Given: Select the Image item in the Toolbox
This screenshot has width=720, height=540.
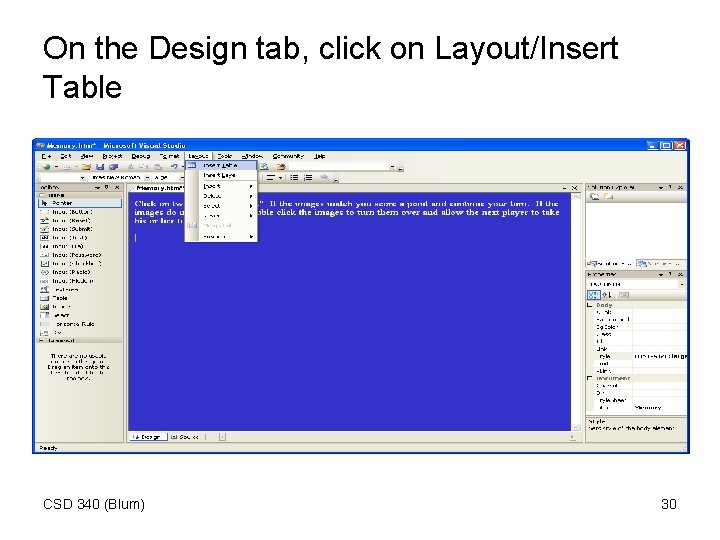Looking at the screenshot, I should (x=80, y=307).
